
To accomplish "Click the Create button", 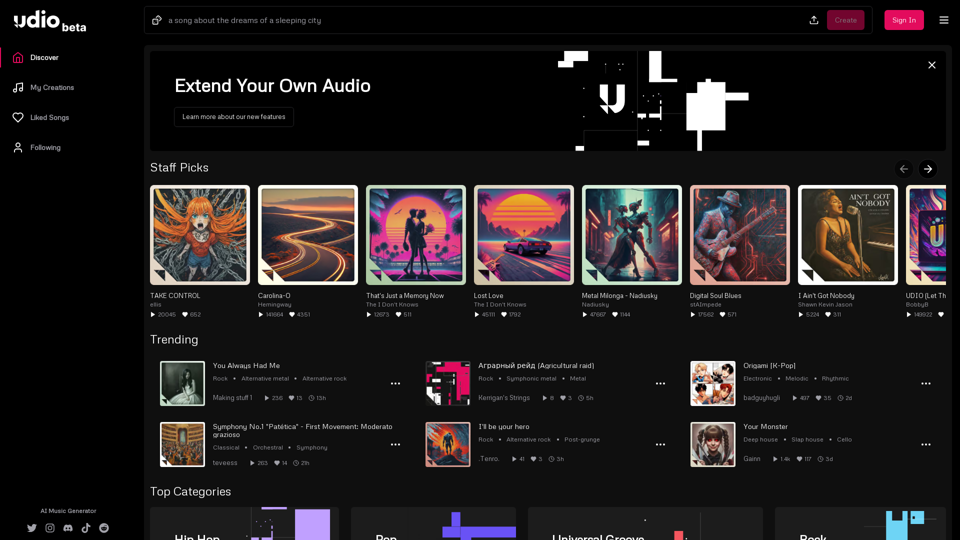I will pos(846,20).
